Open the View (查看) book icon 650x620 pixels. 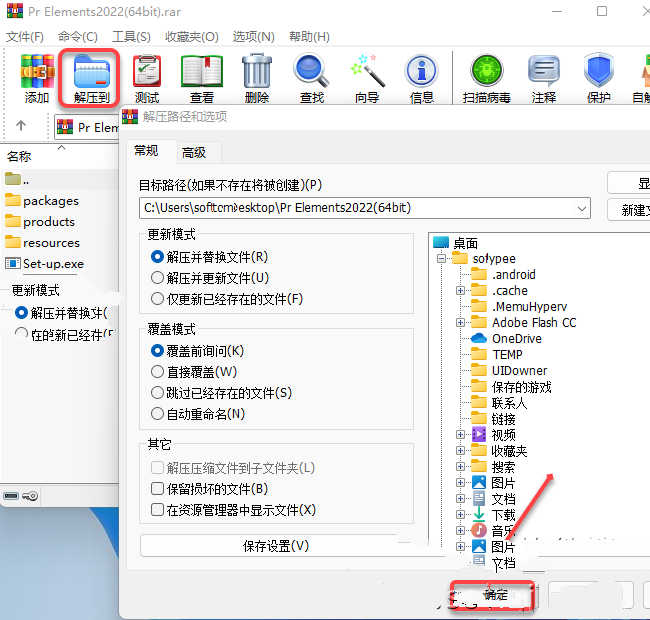202,78
